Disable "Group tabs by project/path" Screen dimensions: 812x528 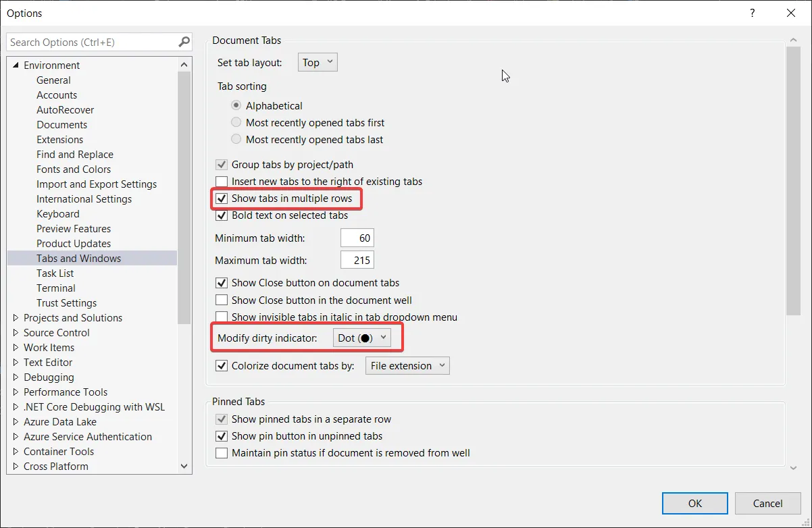coord(222,164)
